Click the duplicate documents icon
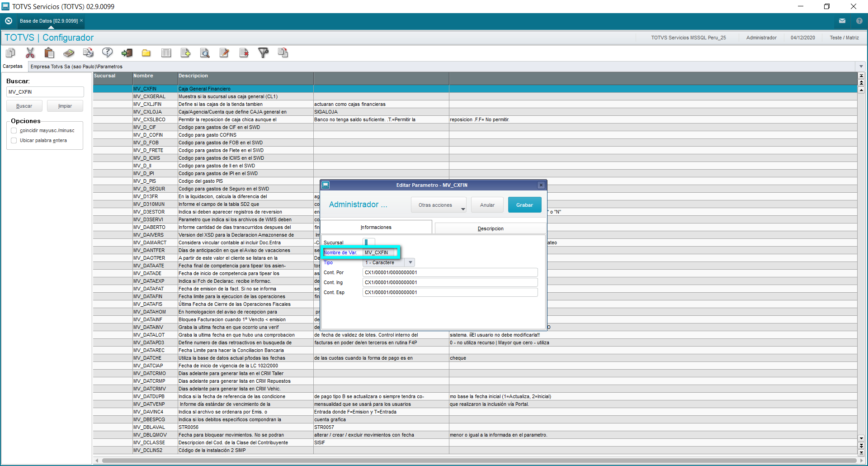This screenshot has width=868, height=466. coord(283,53)
